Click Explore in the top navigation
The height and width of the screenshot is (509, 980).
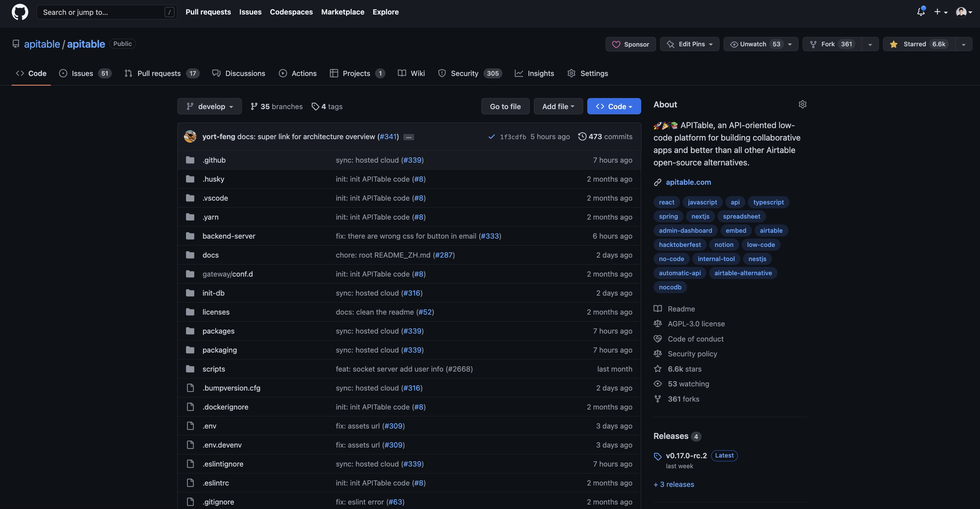385,12
